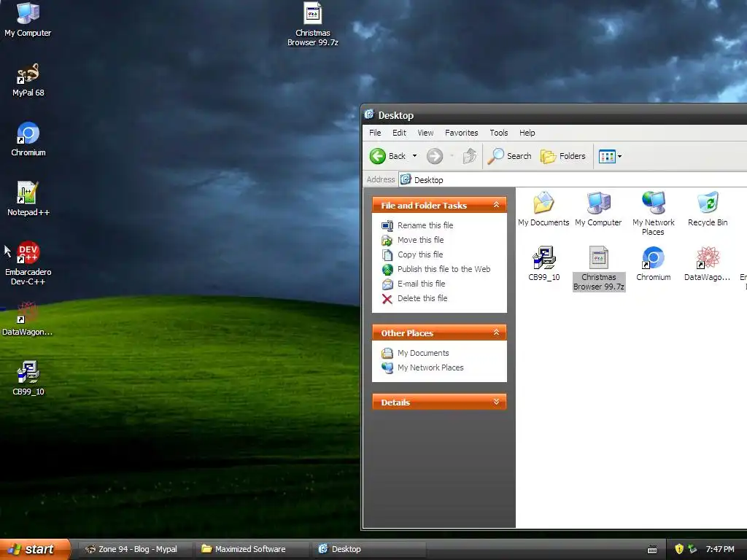The height and width of the screenshot is (560, 747).
Task: Select the Notepad++ desktop shortcut
Action: (28, 199)
